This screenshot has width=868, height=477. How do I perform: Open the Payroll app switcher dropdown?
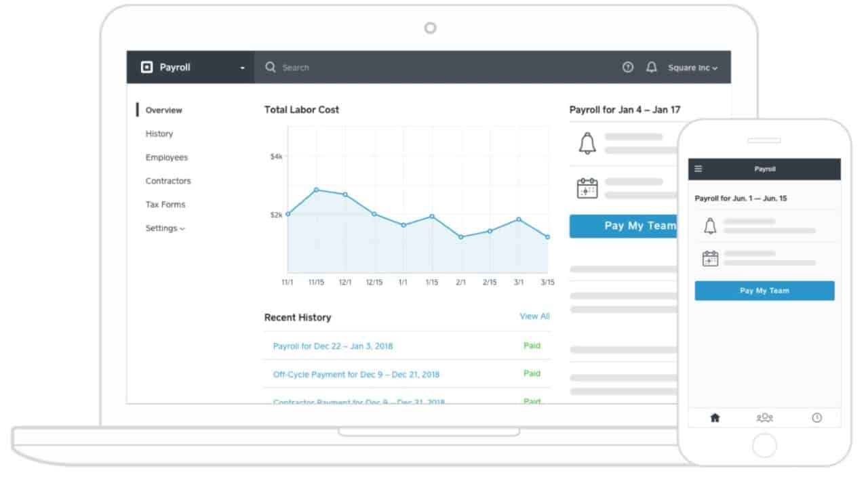tap(242, 67)
